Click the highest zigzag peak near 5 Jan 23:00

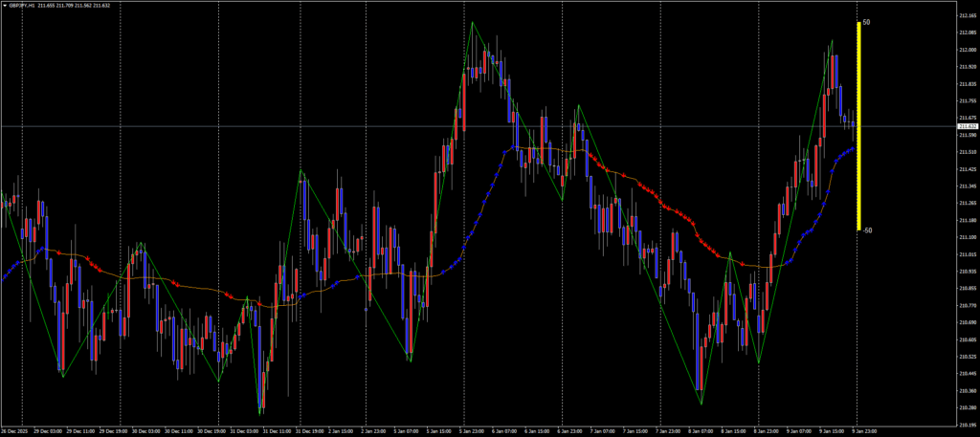[x=472, y=21]
